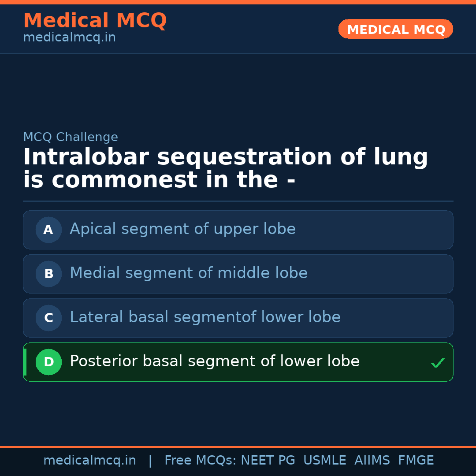Choose the letter C option circle
The width and height of the screenshot is (476, 476).
pos(48,318)
